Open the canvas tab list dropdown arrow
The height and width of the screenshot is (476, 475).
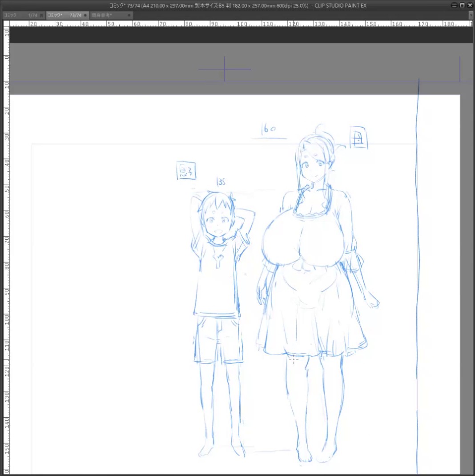[471, 15]
